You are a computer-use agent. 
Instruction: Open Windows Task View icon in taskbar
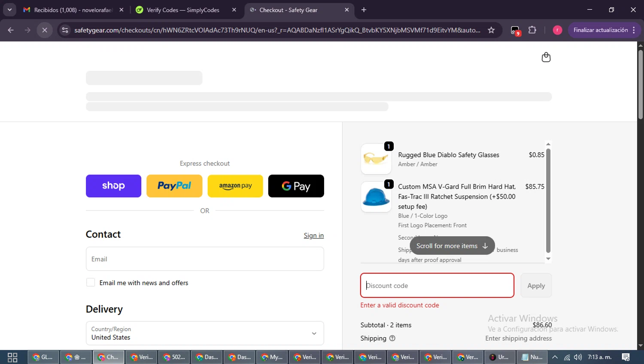click(12, 357)
